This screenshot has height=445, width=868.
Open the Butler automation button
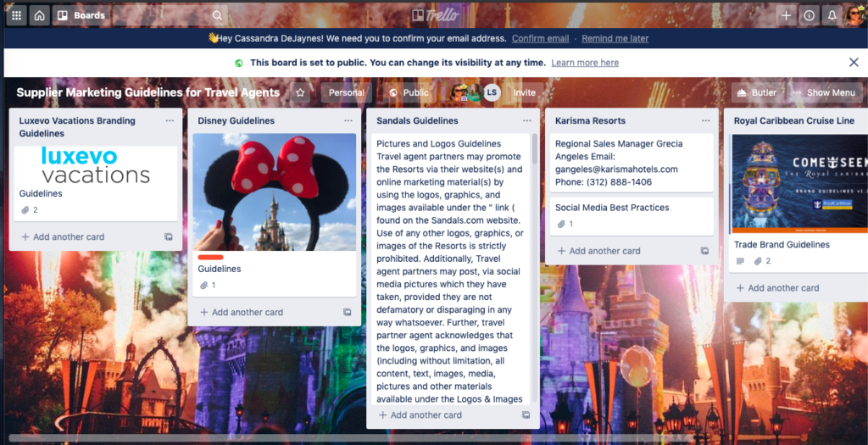click(x=757, y=92)
